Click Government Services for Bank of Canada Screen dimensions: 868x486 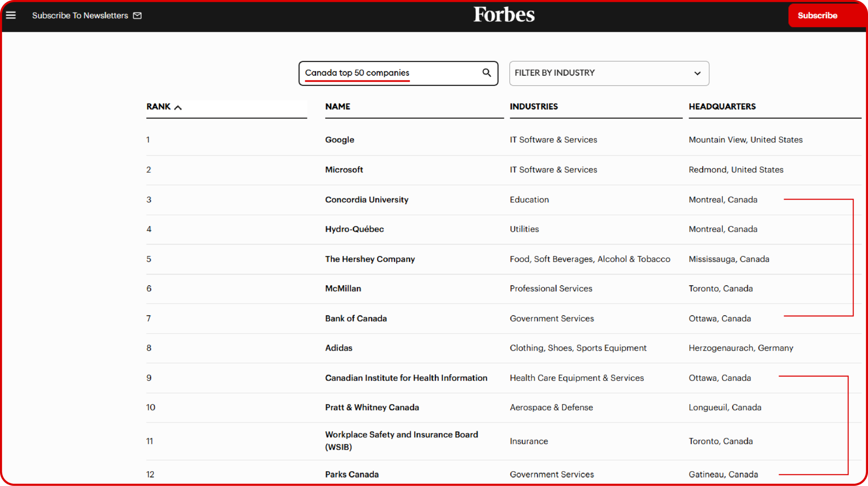point(551,319)
